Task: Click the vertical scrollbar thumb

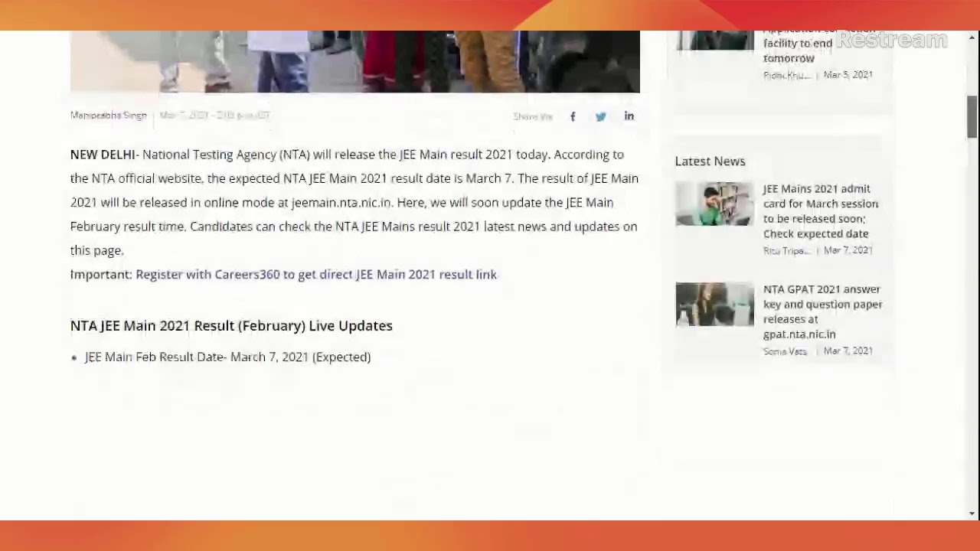Action: [972, 117]
